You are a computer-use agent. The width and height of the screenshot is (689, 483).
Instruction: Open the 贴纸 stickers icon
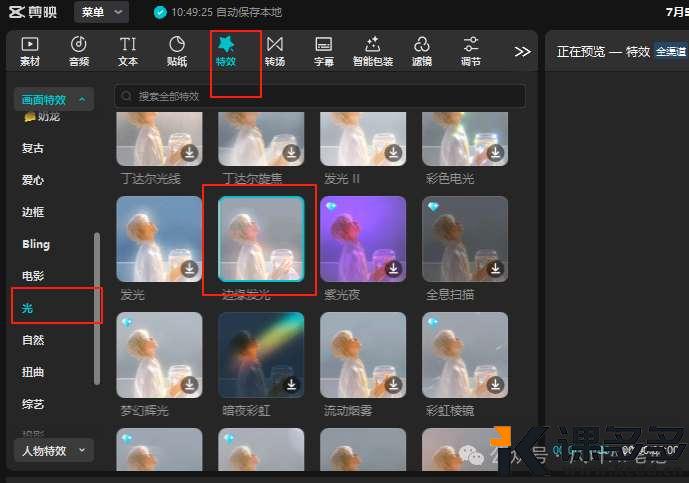tap(177, 51)
